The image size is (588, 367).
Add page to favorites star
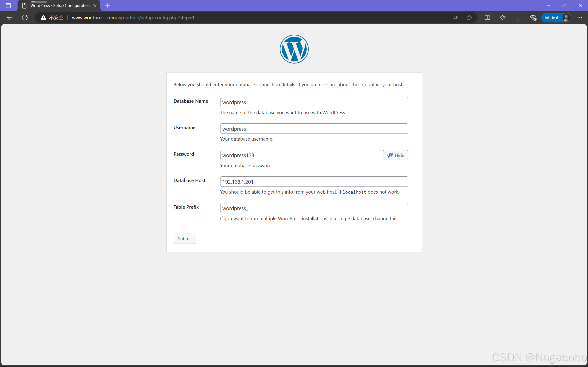coord(469,17)
